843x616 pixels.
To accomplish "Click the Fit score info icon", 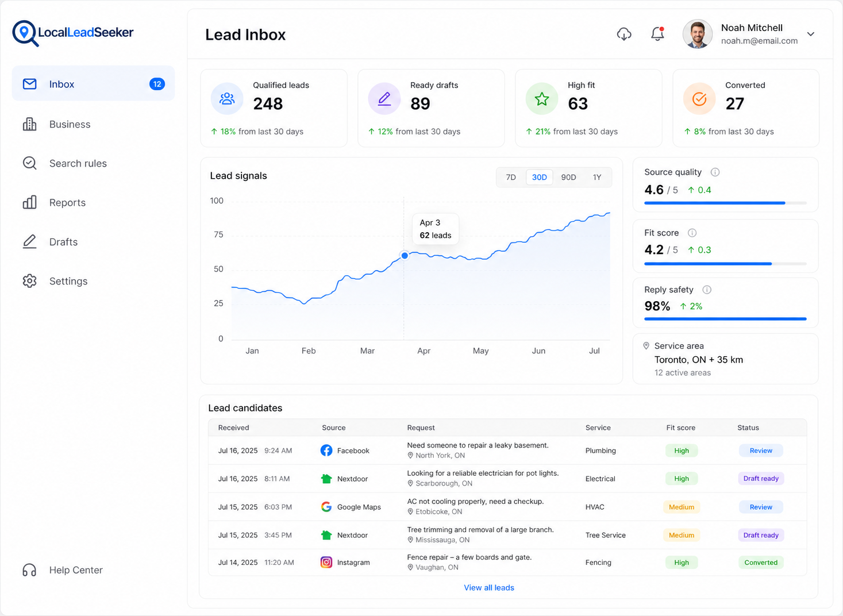I will [x=692, y=233].
